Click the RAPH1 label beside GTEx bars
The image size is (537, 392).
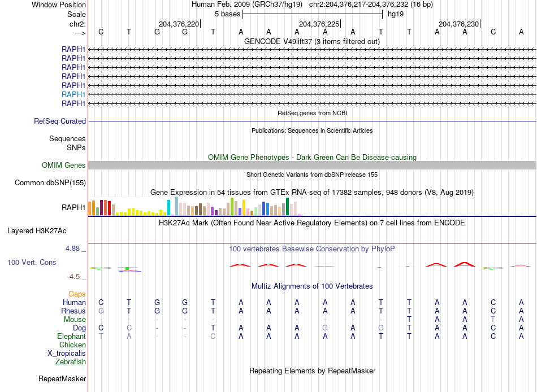point(73,208)
